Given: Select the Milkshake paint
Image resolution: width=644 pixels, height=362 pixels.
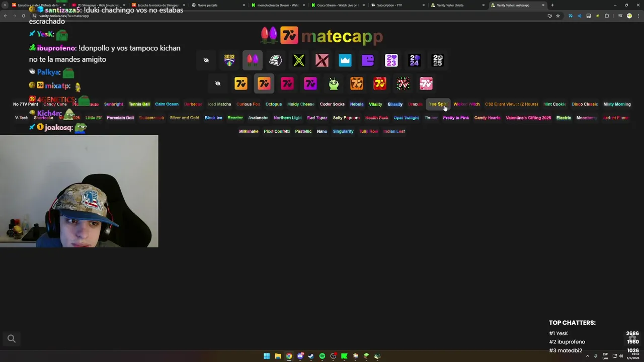Looking at the screenshot, I should pos(249,131).
